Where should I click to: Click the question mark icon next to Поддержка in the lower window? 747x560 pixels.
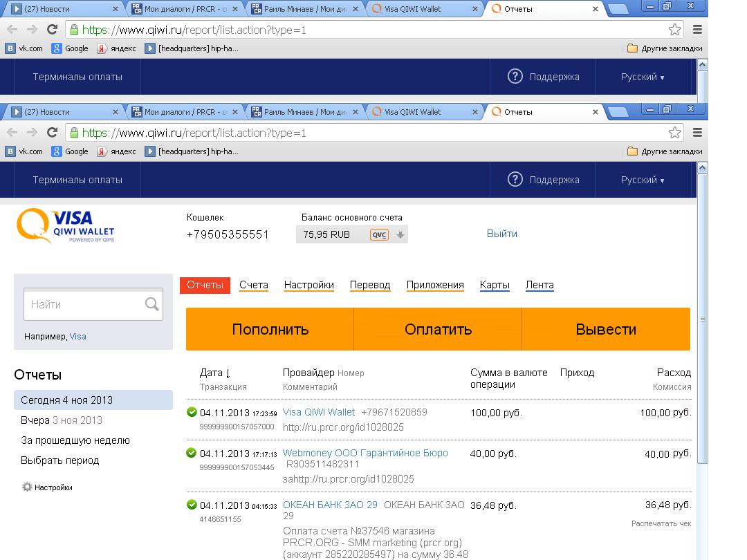click(515, 179)
